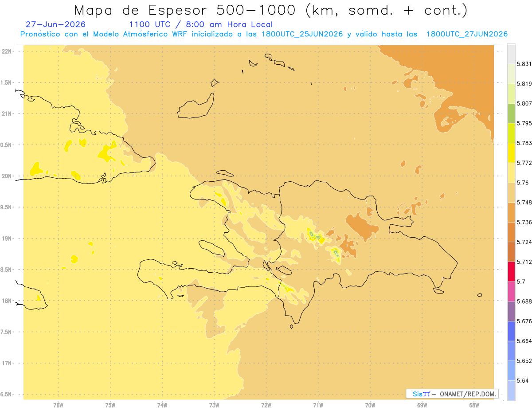Click the 70W longitude label

[370, 405]
